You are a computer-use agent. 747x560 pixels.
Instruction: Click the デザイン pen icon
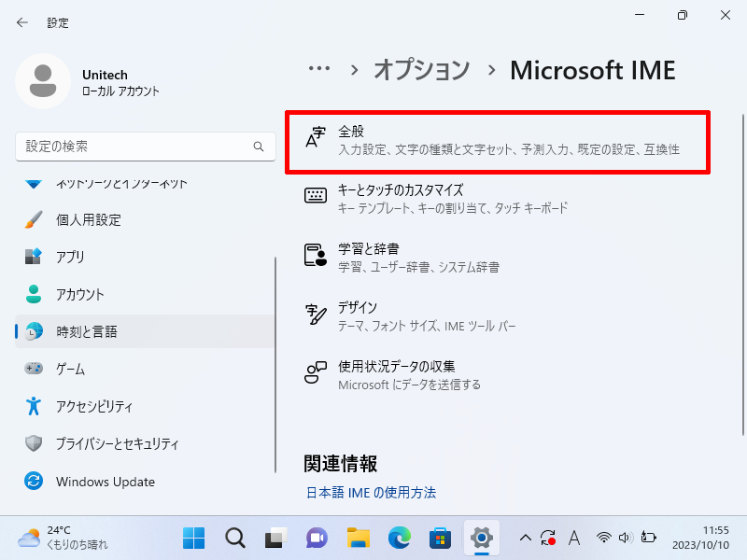316,315
